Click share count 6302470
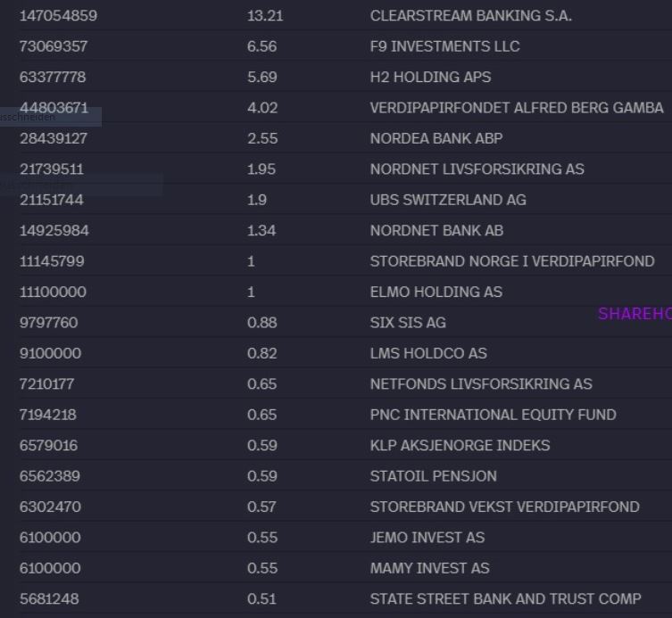Image resolution: width=672 pixels, height=618 pixels. [50, 507]
